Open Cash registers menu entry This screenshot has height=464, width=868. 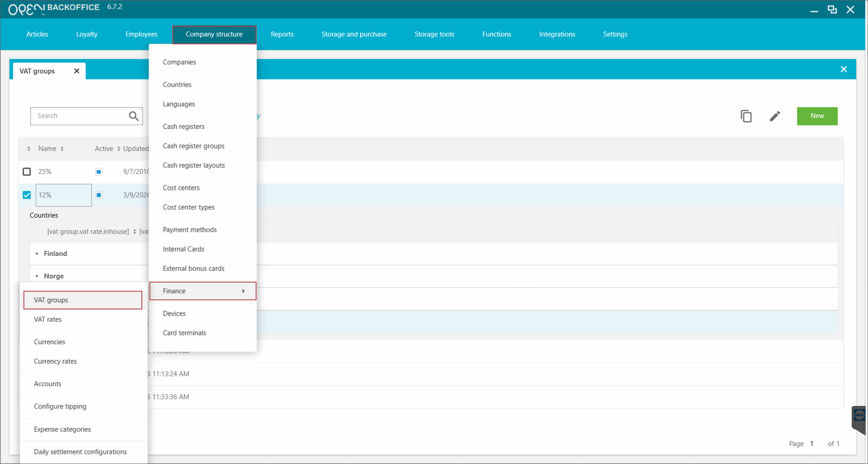[x=183, y=127]
